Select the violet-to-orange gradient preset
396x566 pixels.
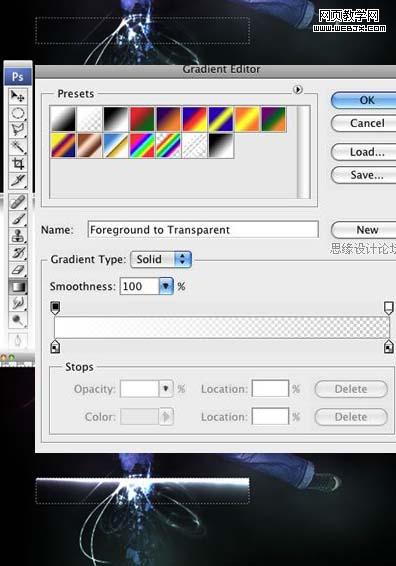coord(169,119)
